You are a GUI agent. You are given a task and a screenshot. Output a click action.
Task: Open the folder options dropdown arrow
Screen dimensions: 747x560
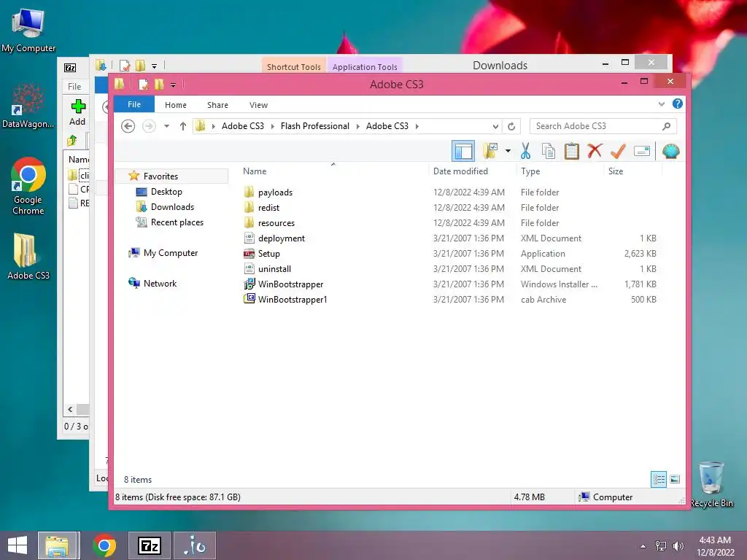pyautogui.click(x=508, y=152)
